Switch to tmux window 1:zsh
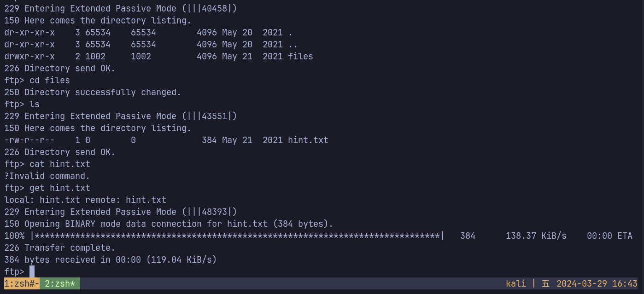The width and height of the screenshot is (644, 294). [21, 284]
